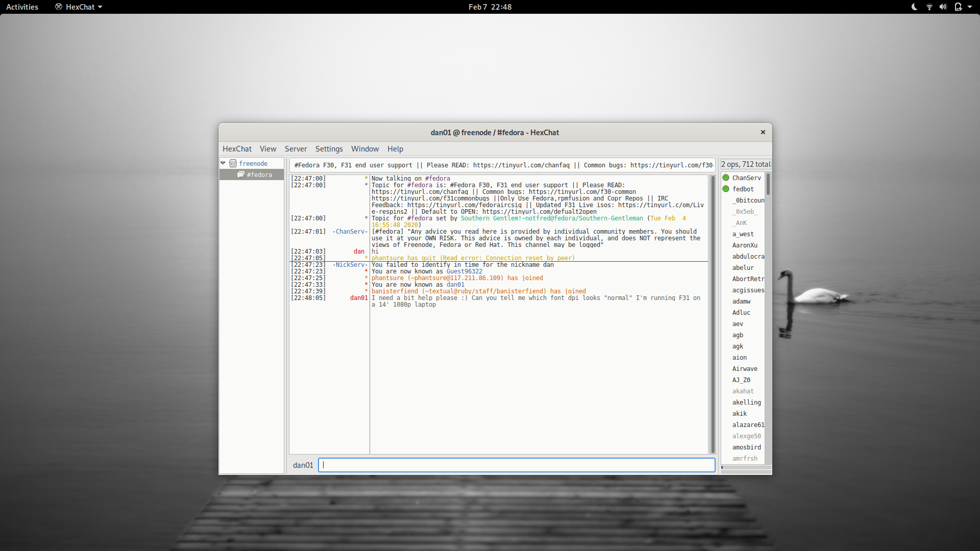This screenshot has height=551, width=980.
Task: Click the freenode server network icon
Action: (x=233, y=163)
